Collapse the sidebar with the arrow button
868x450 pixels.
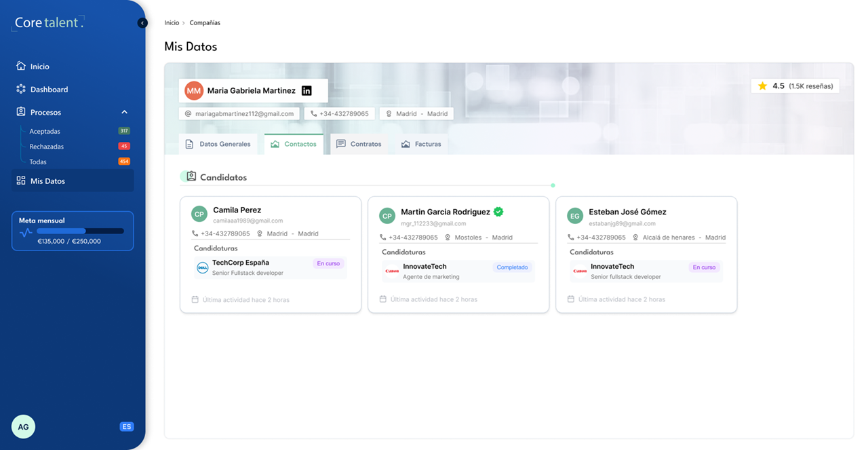pyautogui.click(x=142, y=23)
